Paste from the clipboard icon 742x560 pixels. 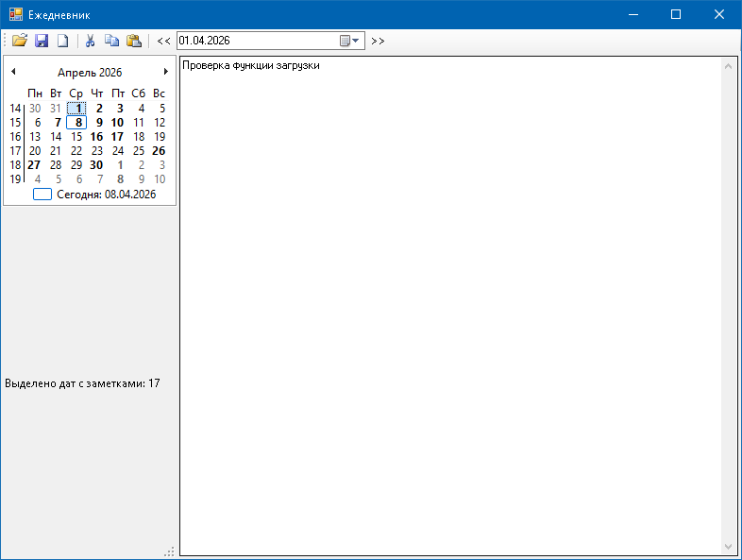point(134,41)
